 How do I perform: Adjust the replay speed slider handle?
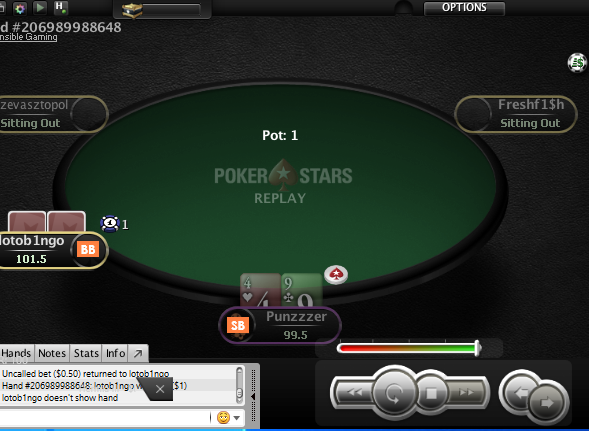tap(477, 348)
